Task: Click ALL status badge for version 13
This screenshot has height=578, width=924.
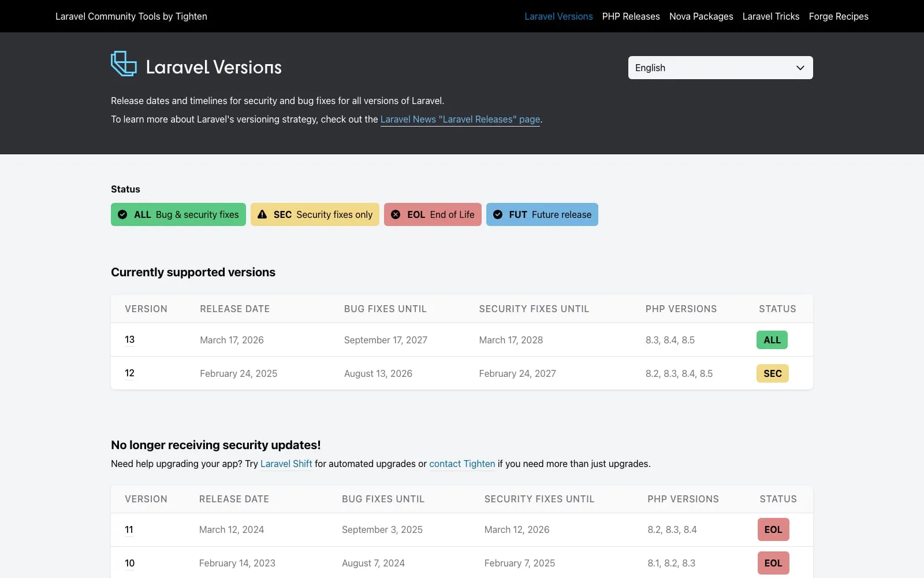Action: pos(772,340)
